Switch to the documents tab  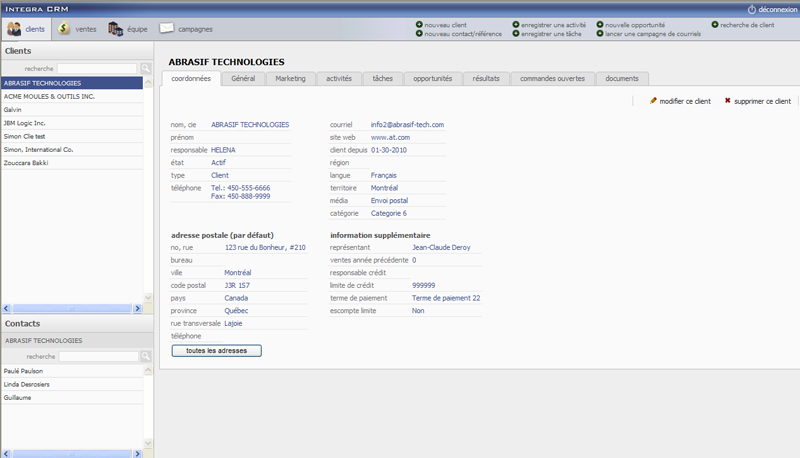point(622,78)
